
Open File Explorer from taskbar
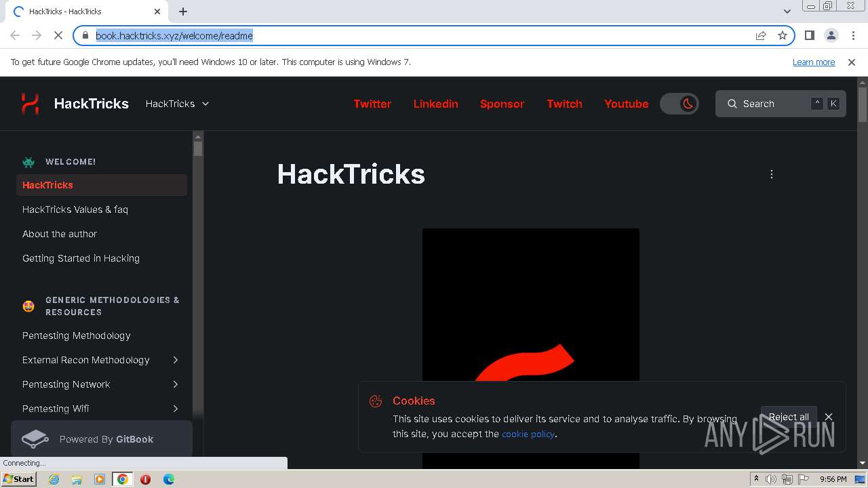(x=77, y=479)
